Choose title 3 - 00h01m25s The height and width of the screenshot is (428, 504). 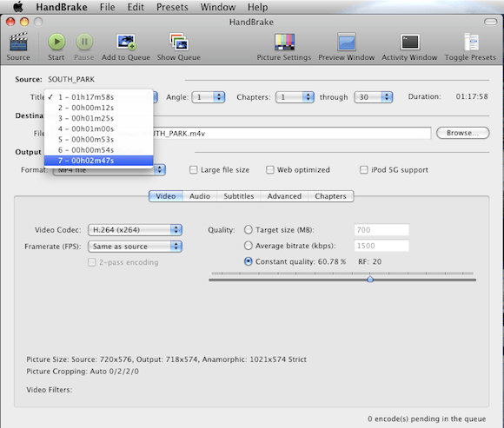pos(99,118)
